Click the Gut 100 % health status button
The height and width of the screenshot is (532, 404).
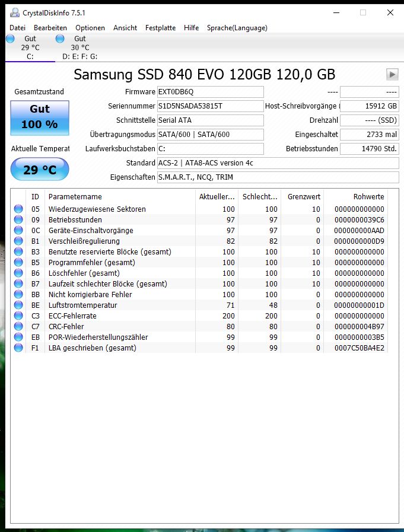pyautogui.click(x=40, y=118)
